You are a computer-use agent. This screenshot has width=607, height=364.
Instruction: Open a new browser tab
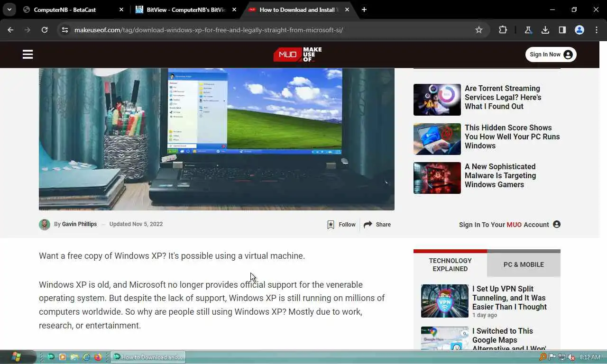pyautogui.click(x=364, y=9)
